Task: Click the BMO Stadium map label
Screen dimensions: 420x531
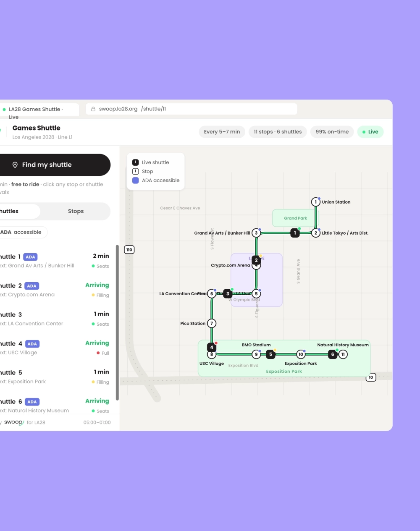Action: pos(256,345)
